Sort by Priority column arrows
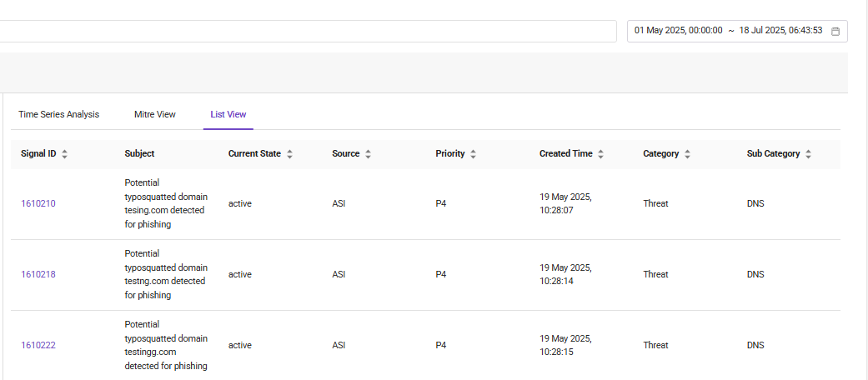Viewport: 868px width, 380px height. [473, 154]
